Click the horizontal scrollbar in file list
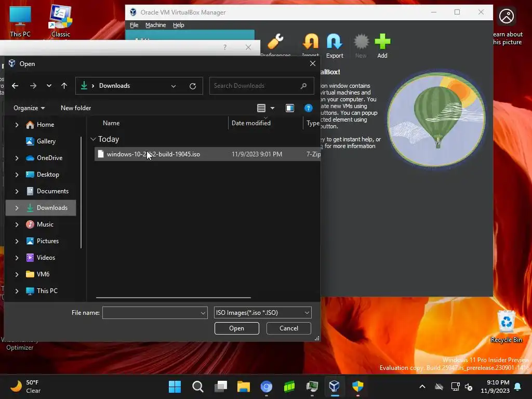The width and height of the screenshot is (532, 399). [x=174, y=298]
